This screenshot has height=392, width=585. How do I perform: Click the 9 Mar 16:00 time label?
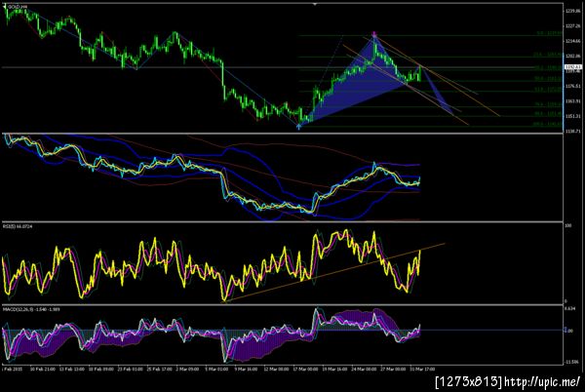(246, 370)
